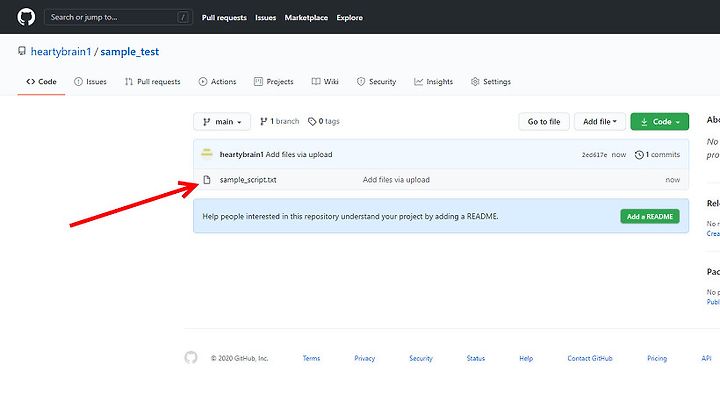The image size is (720, 393).
Task: Expand the main branch dropdown
Action: click(x=222, y=122)
